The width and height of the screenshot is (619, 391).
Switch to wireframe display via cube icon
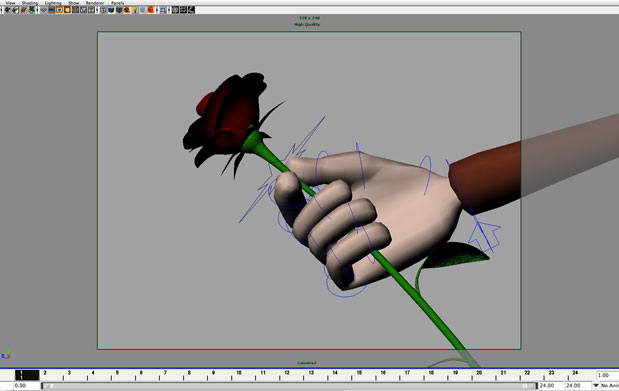pos(103,10)
